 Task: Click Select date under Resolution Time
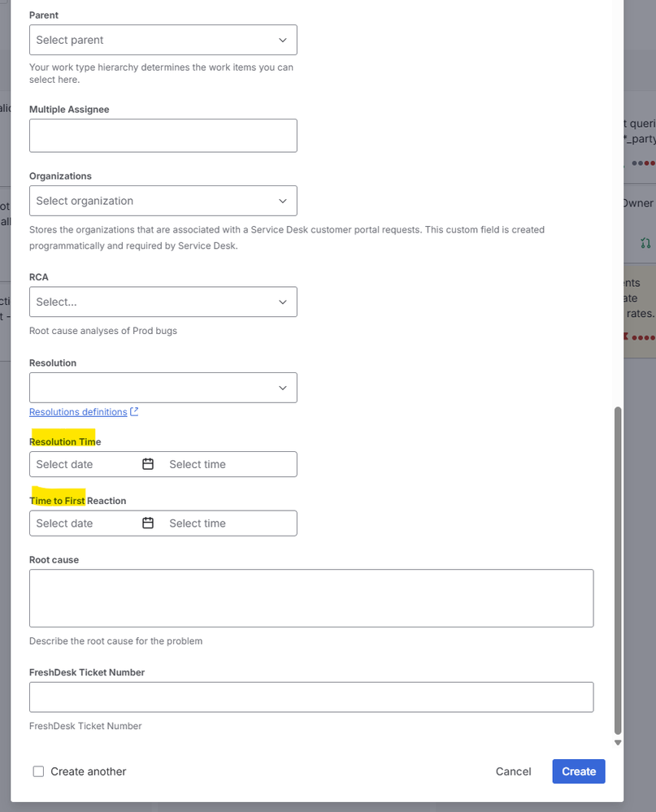click(65, 464)
